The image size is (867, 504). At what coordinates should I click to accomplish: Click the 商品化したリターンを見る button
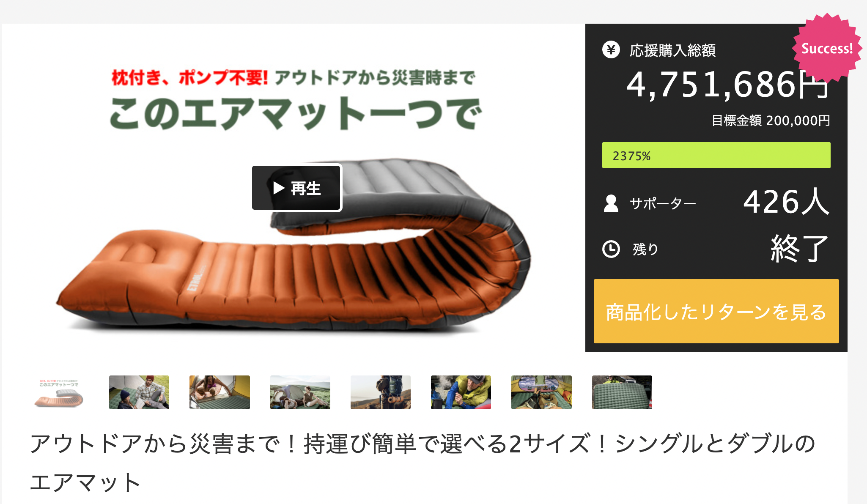pos(716,311)
